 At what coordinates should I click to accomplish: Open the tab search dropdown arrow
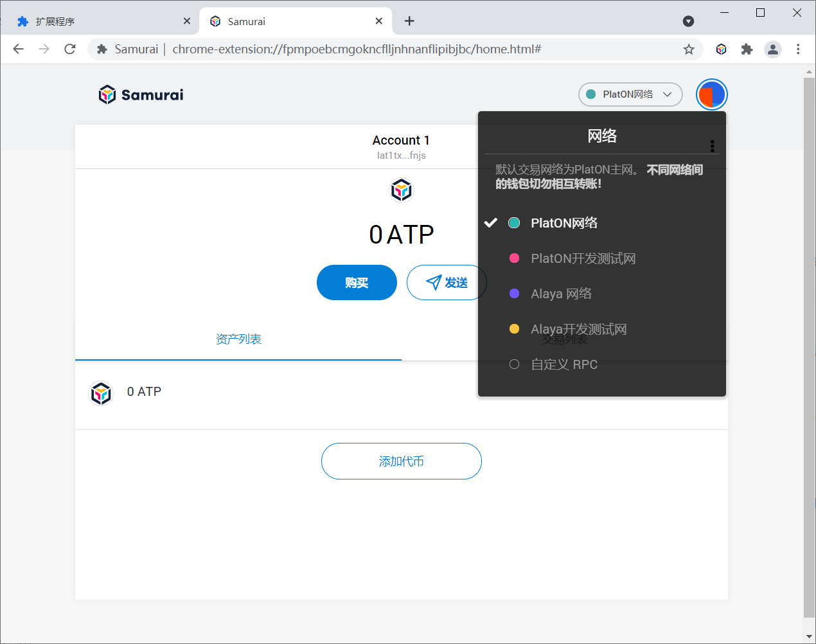[x=688, y=21]
